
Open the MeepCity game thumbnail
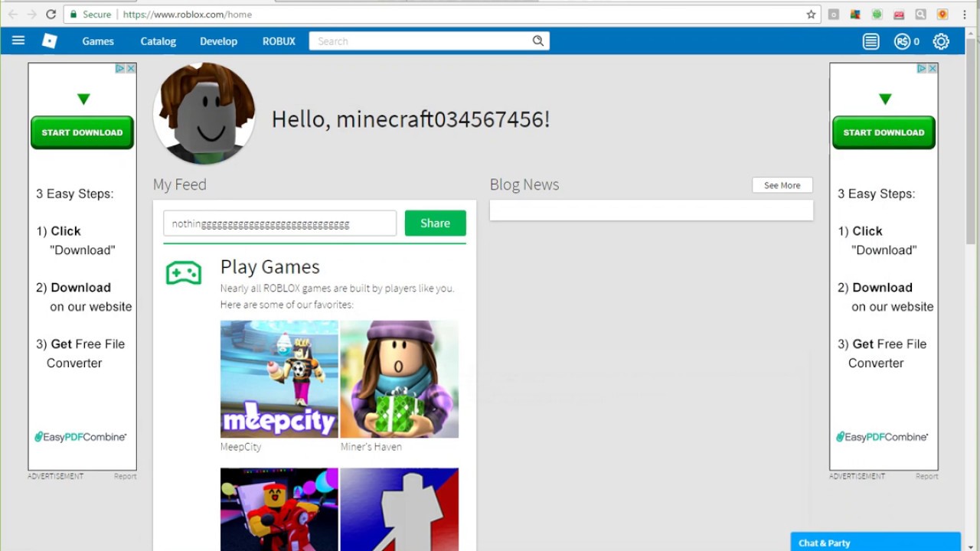[279, 379]
